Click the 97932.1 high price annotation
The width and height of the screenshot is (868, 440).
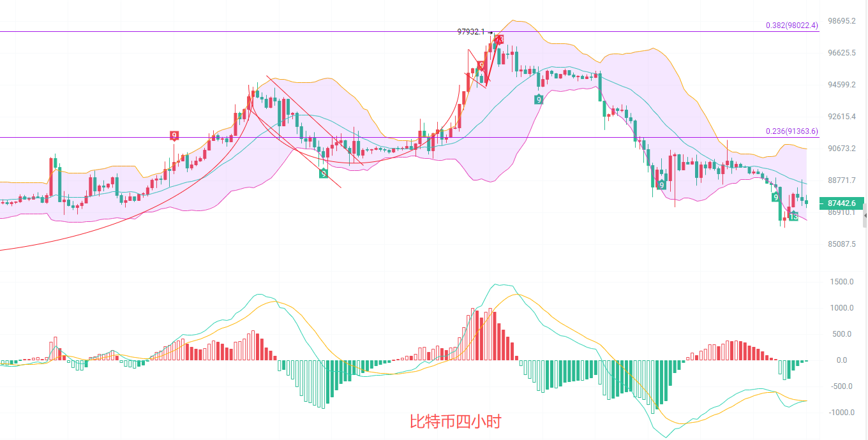click(471, 31)
